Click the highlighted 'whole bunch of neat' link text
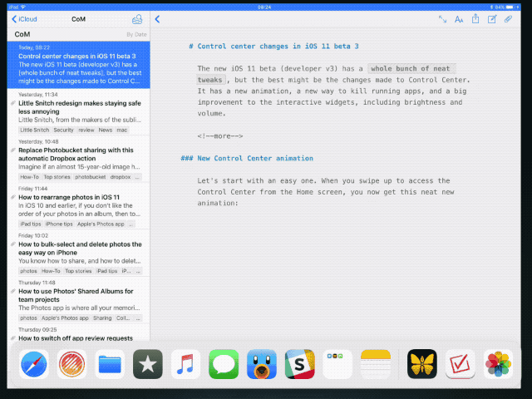 tap(411, 68)
